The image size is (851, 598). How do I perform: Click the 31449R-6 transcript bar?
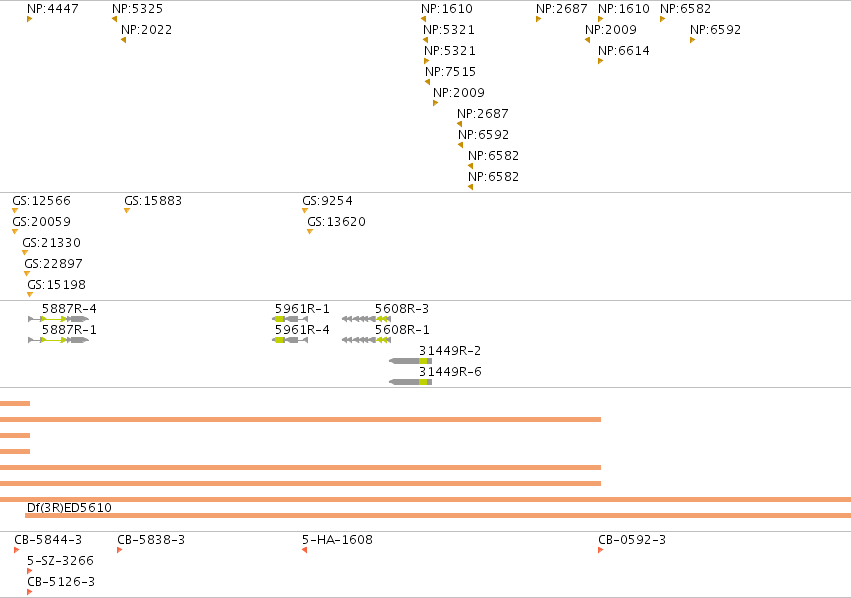[410, 382]
